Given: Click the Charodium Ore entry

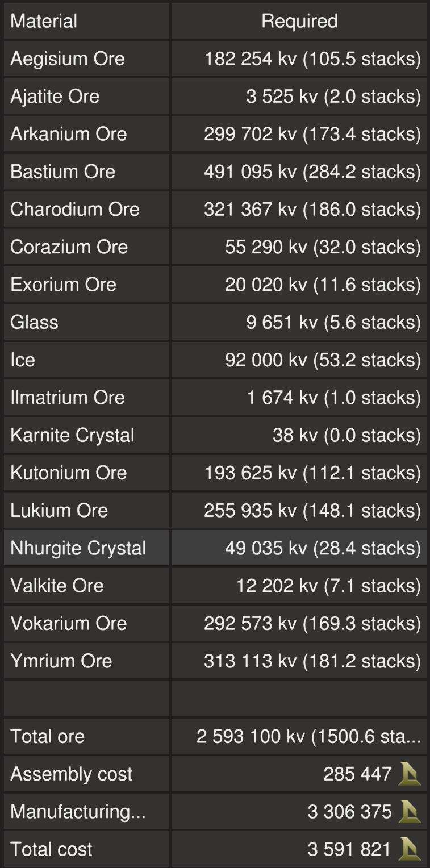Looking at the screenshot, I should click(74, 209).
